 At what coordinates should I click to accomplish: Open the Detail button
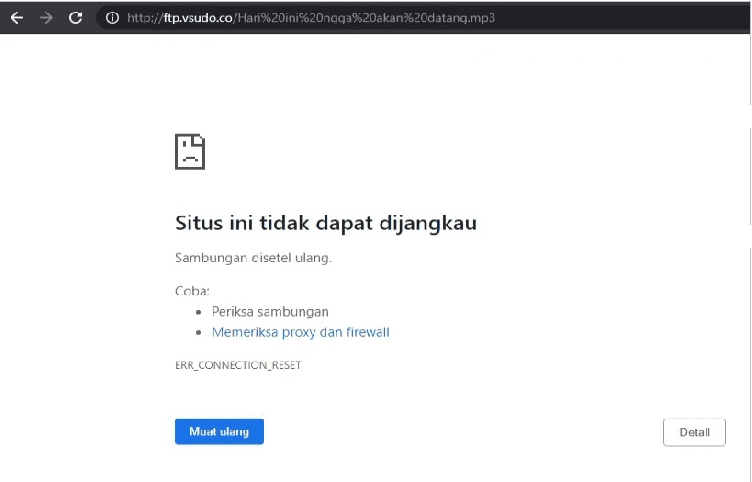(x=694, y=432)
